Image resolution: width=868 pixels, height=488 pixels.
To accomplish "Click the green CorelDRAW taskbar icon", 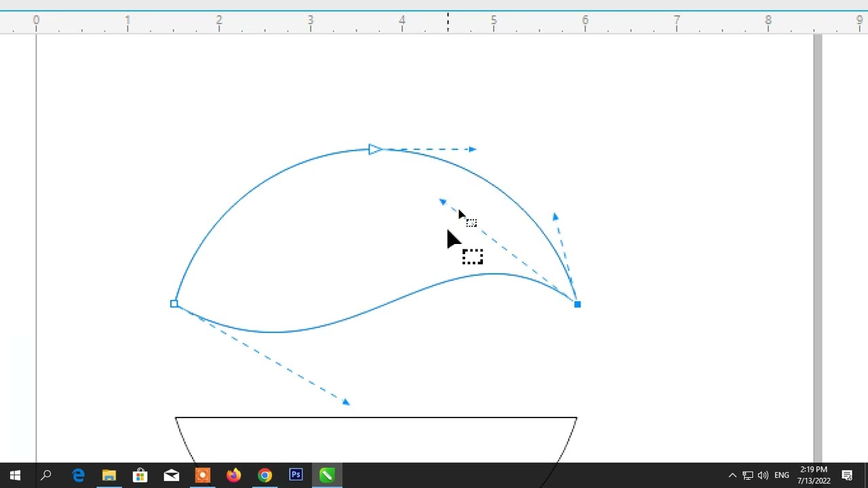I will (x=327, y=475).
